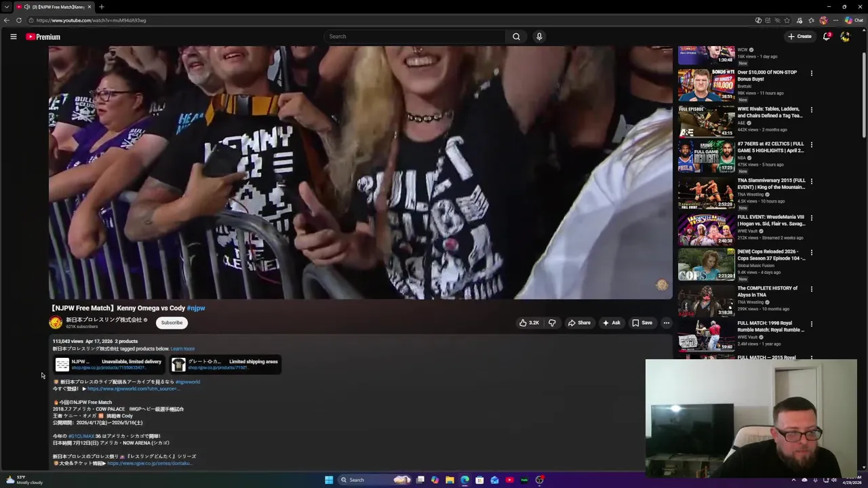Open options for Over $10,000 Bonus Buys video
The height and width of the screenshot is (488, 868).
(811, 73)
